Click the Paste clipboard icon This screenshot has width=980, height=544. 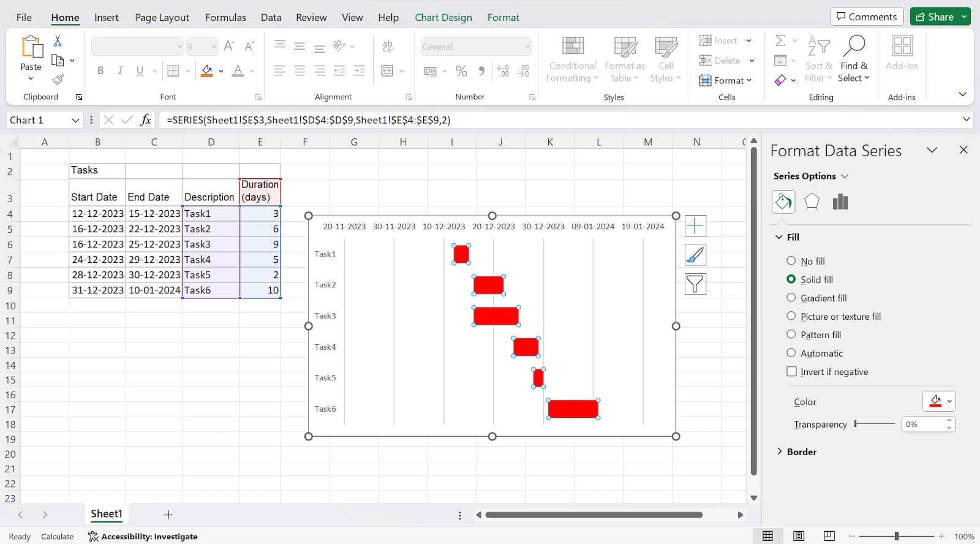[x=31, y=48]
